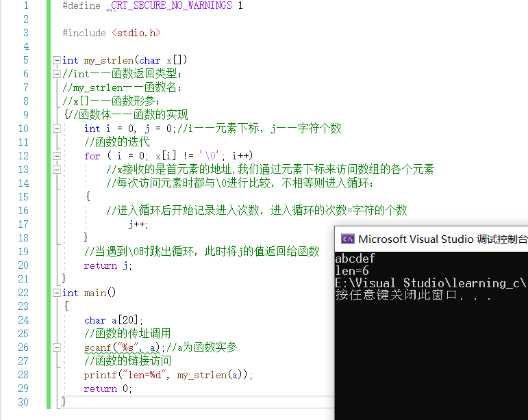This screenshot has width=528, height=420.
Task: Click the '//my_strlen——函数名' comment on line 7
Action: (x=122, y=88)
